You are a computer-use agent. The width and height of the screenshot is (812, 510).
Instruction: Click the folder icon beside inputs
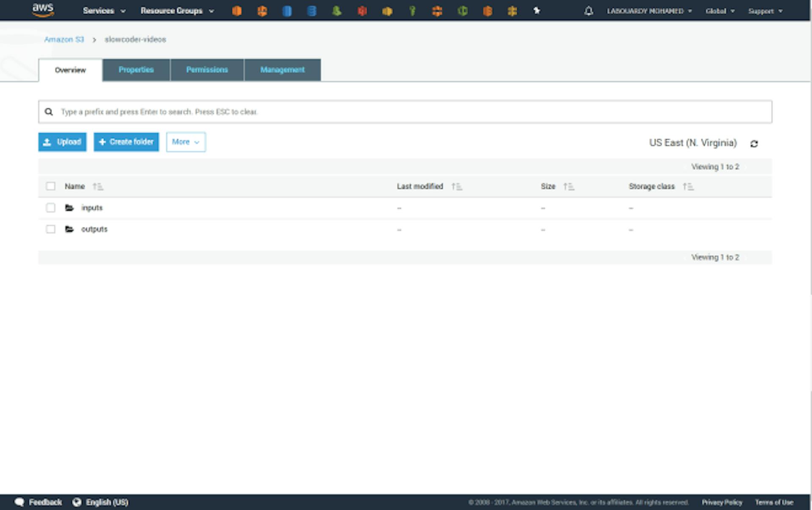tap(69, 207)
